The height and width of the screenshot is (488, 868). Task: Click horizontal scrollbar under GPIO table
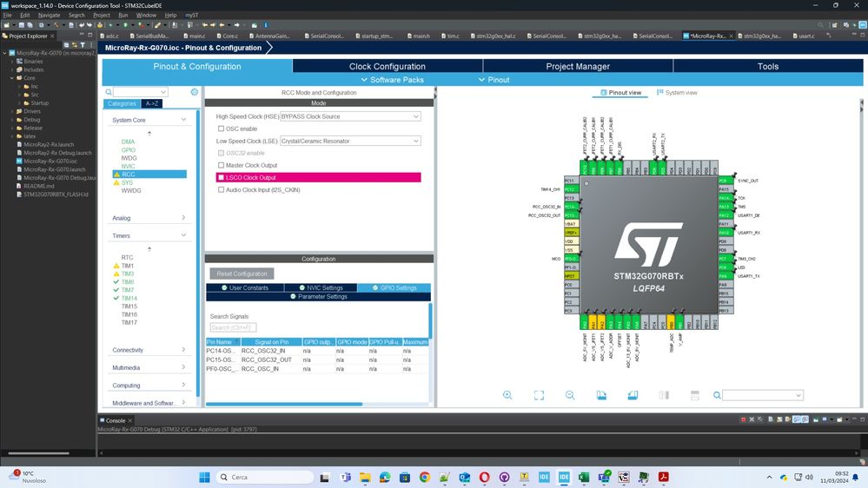(284, 404)
